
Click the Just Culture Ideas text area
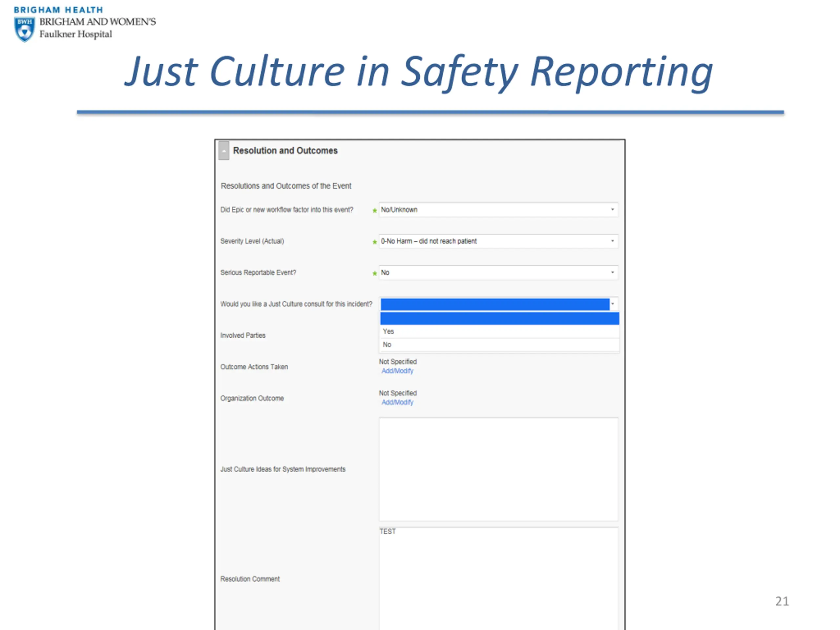click(x=498, y=469)
